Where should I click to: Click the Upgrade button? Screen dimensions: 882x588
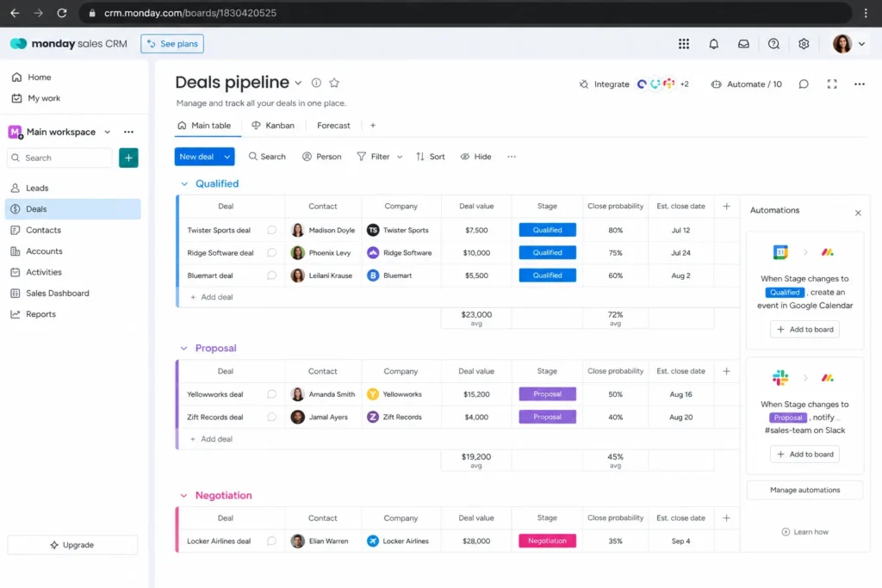click(x=72, y=545)
